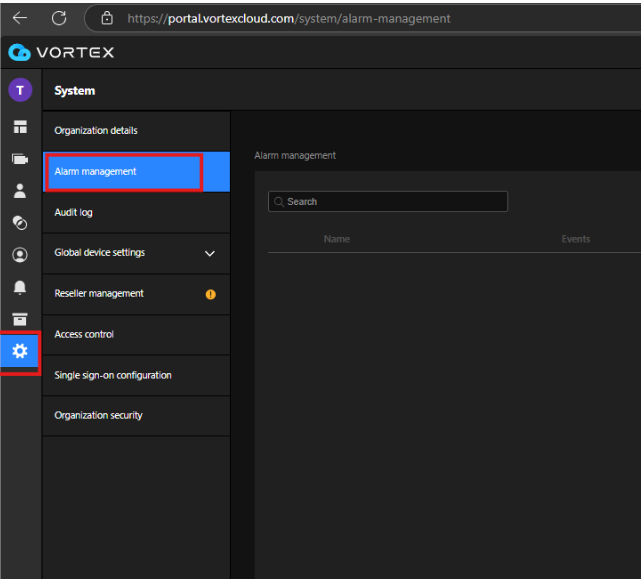The height and width of the screenshot is (579, 641).
Task: Select the System settings gear icon
Action: [20, 351]
